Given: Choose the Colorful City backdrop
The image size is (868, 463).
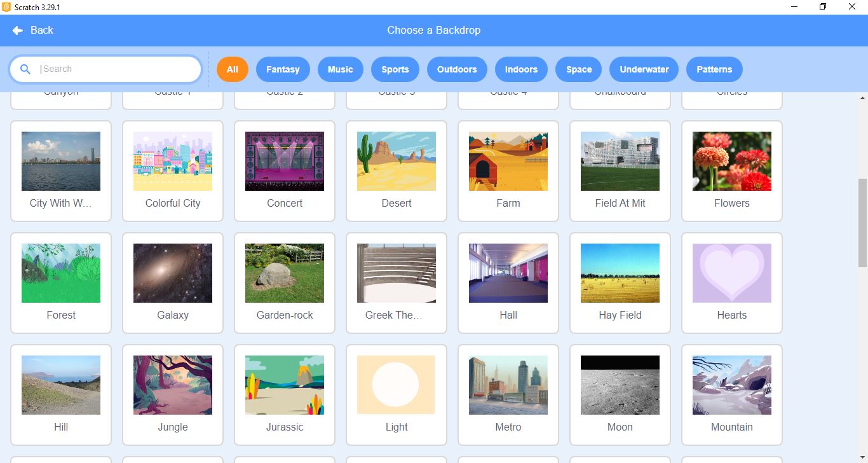Looking at the screenshot, I should pyautogui.click(x=173, y=170).
